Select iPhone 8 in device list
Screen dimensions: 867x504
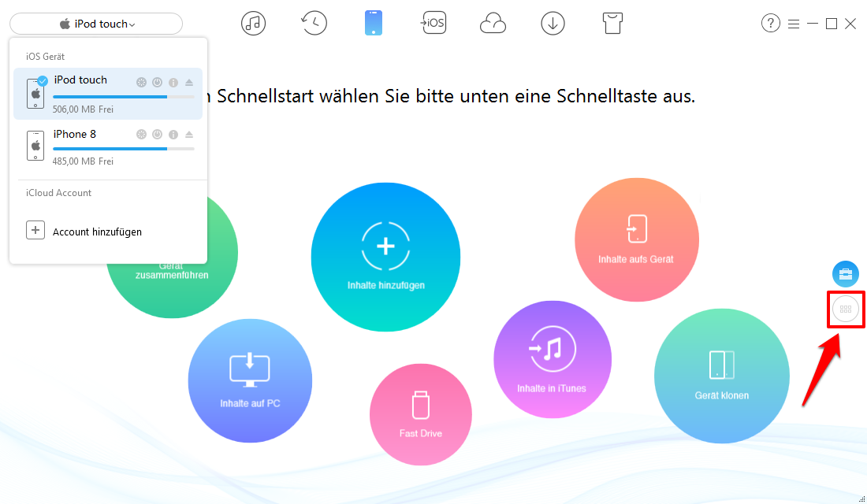point(108,146)
